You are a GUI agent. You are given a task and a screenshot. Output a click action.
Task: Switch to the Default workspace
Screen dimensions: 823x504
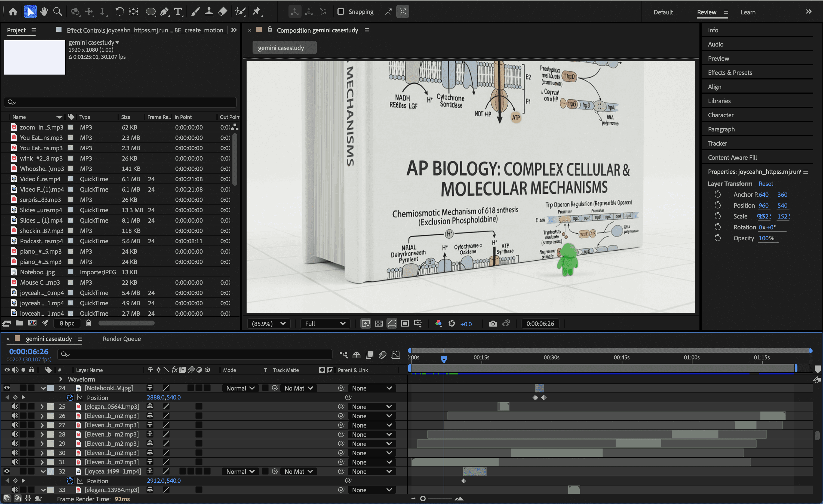point(663,12)
